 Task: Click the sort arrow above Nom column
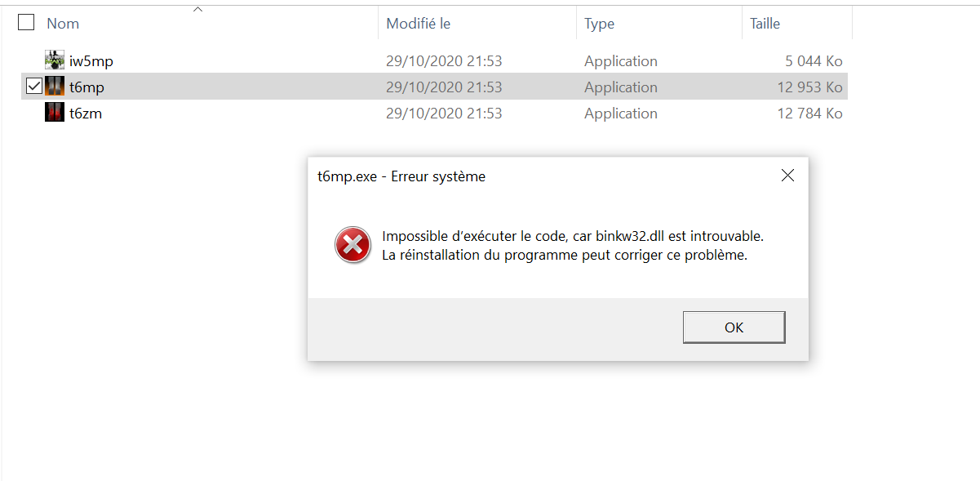[x=197, y=10]
